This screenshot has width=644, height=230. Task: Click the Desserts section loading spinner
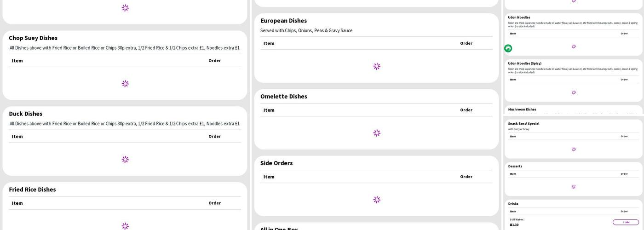click(574, 187)
